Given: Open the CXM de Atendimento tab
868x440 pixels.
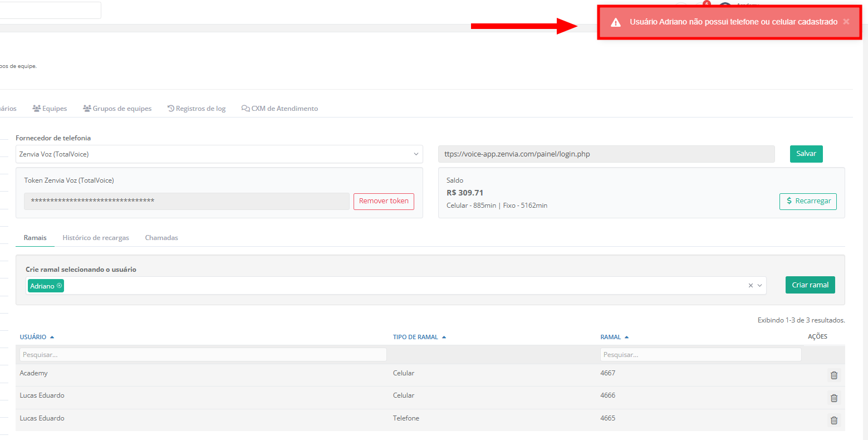Looking at the screenshot, I should point(280,109).
